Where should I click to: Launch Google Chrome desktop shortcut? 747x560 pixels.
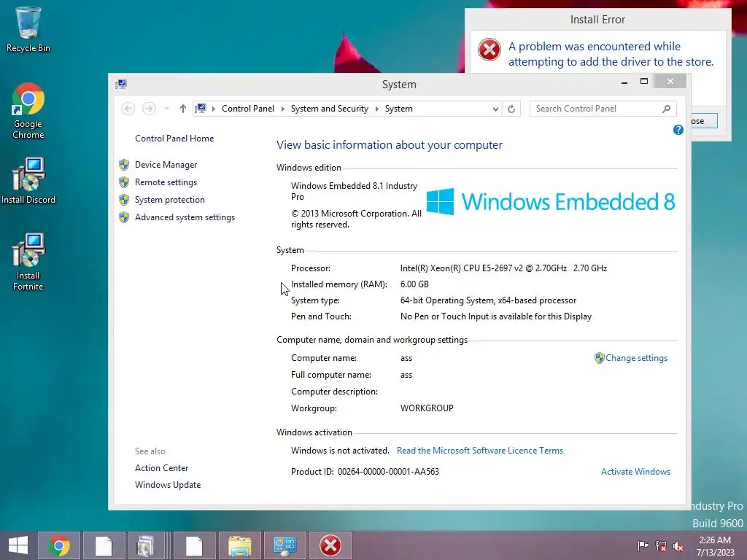click(x=28, y=112)
